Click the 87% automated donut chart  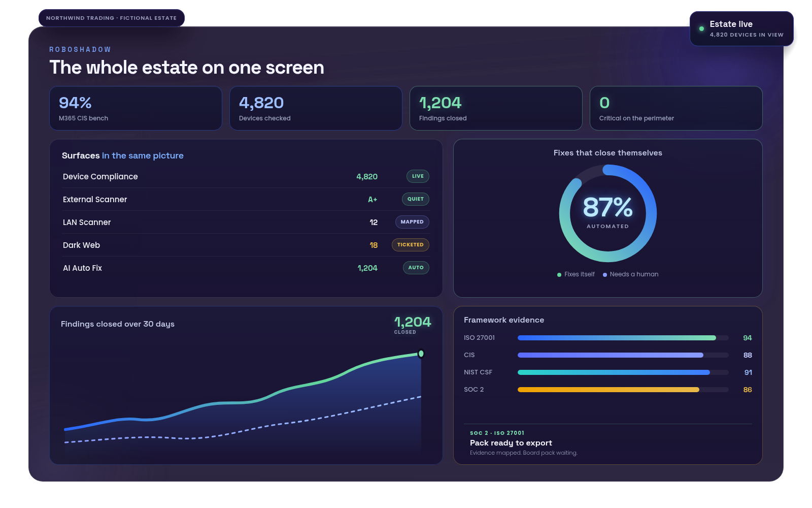coord(608,213)
